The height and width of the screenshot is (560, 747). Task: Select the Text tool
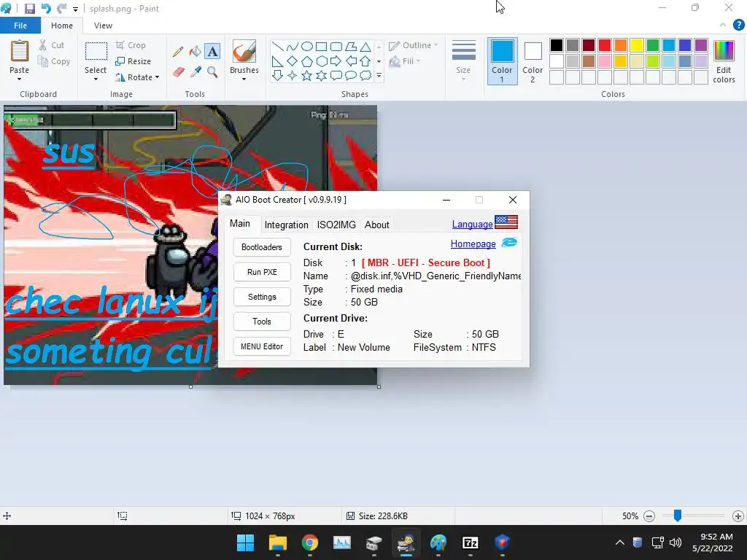click(x=212, y=52)
